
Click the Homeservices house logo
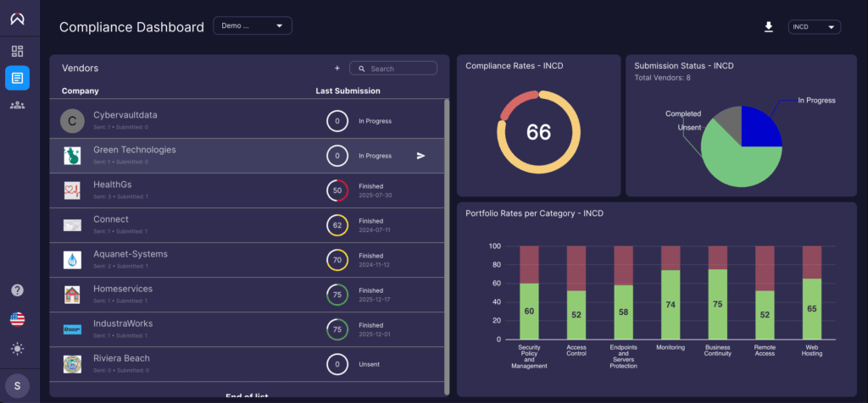[73, 295]
